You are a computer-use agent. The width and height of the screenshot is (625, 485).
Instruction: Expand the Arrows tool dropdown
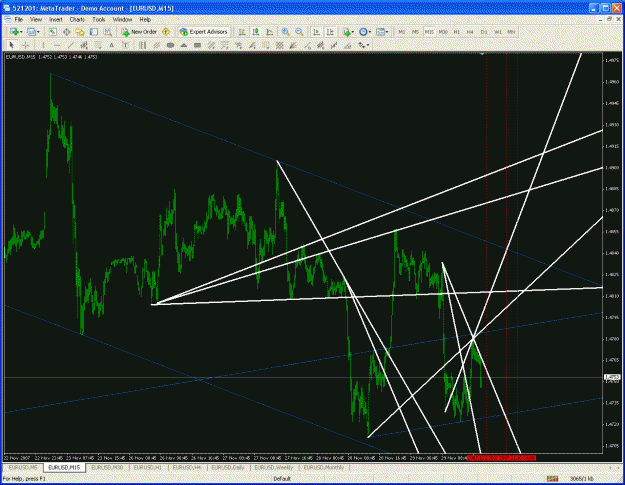click(x=368, y=45)
